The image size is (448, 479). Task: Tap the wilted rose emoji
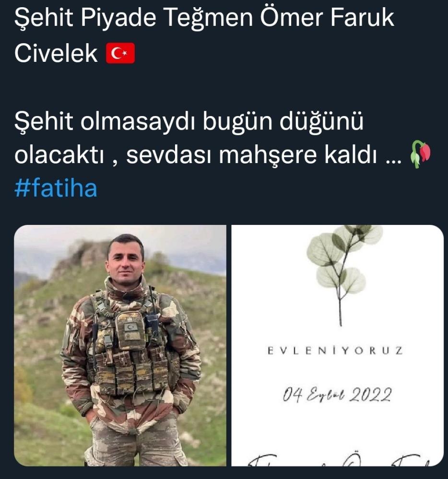(x=420, y=154)
